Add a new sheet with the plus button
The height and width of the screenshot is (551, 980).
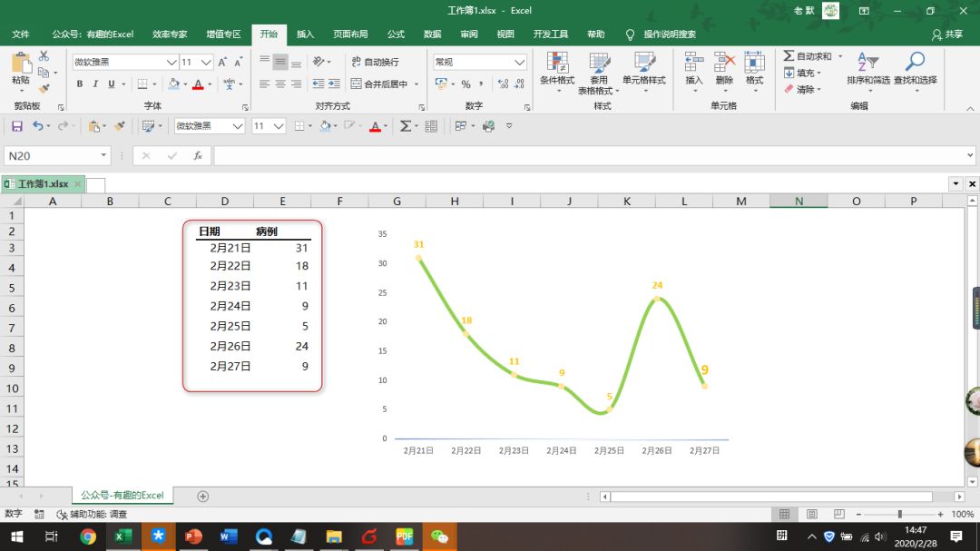tap(203, 496)
